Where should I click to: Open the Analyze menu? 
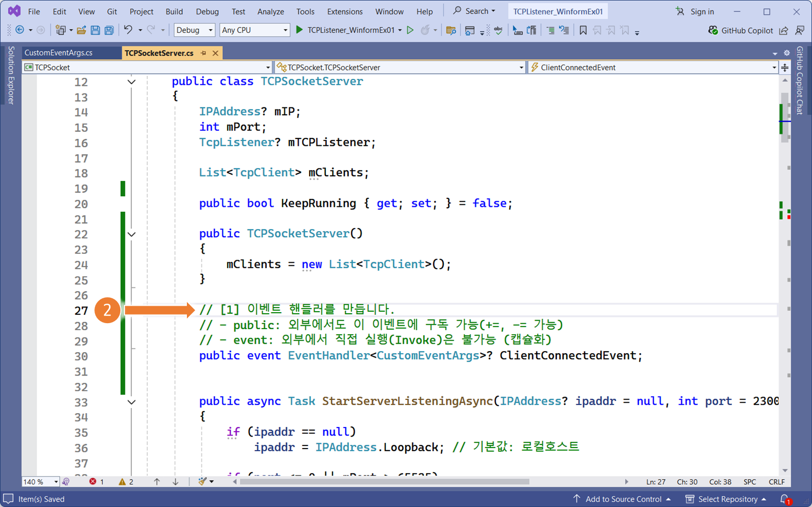[270, 11]
